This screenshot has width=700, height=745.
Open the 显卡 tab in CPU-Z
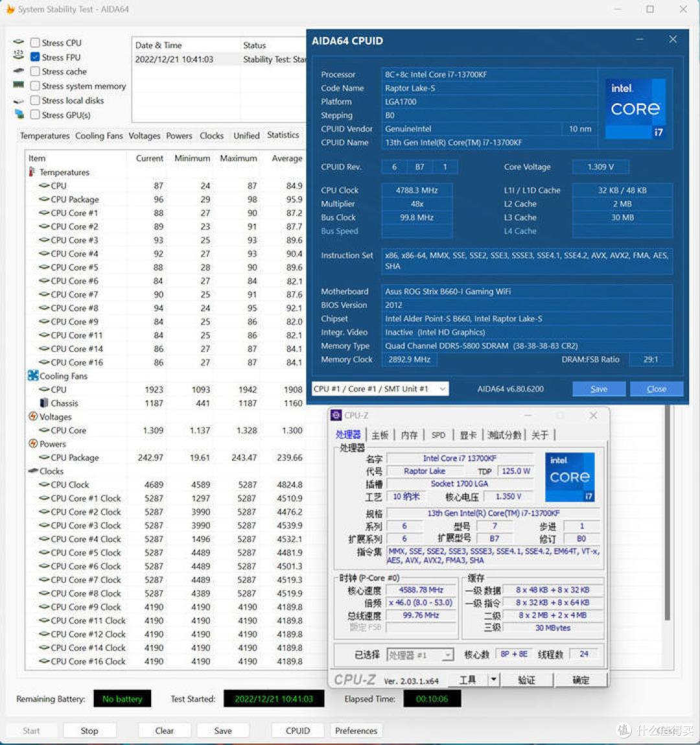point(468,434)
